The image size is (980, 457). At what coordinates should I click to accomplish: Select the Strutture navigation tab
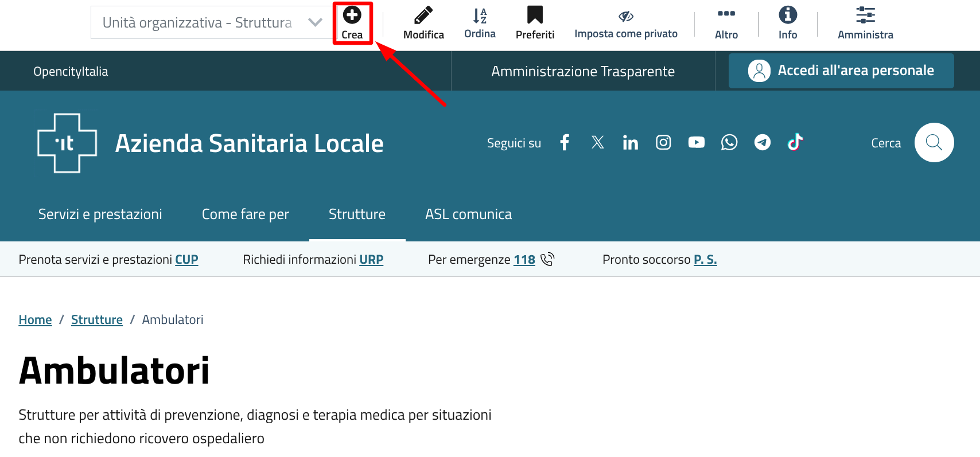[357, 214]
